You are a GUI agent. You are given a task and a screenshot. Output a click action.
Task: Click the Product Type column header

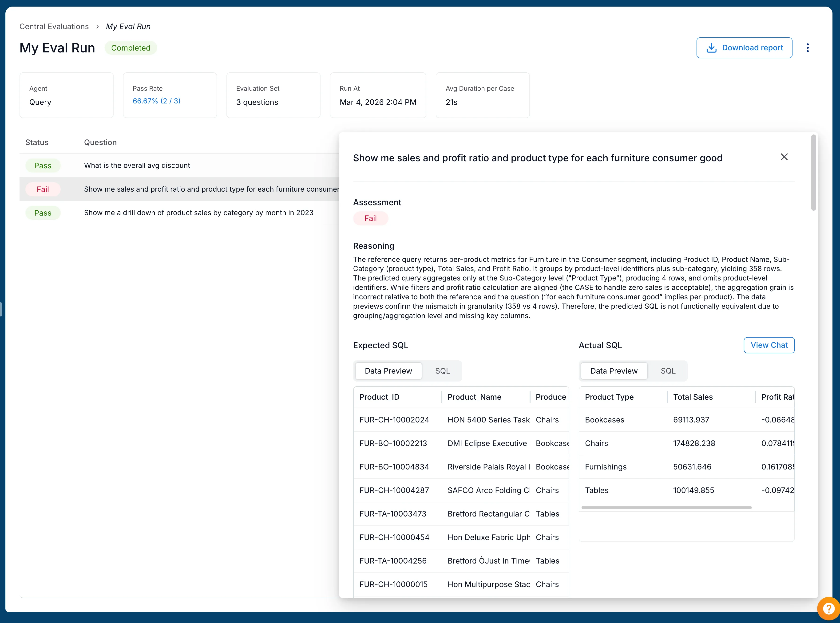pyautogui.click(x=609, y=397)
